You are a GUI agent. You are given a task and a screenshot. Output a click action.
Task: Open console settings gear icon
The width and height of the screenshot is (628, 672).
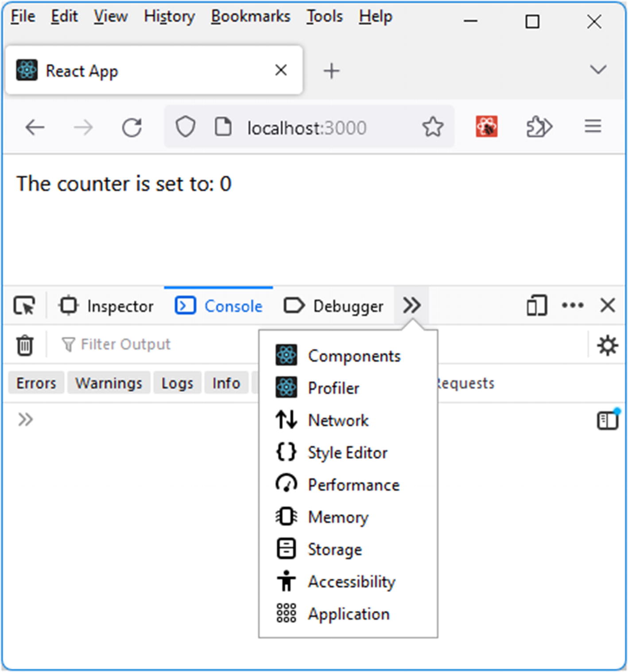[607, 345]
